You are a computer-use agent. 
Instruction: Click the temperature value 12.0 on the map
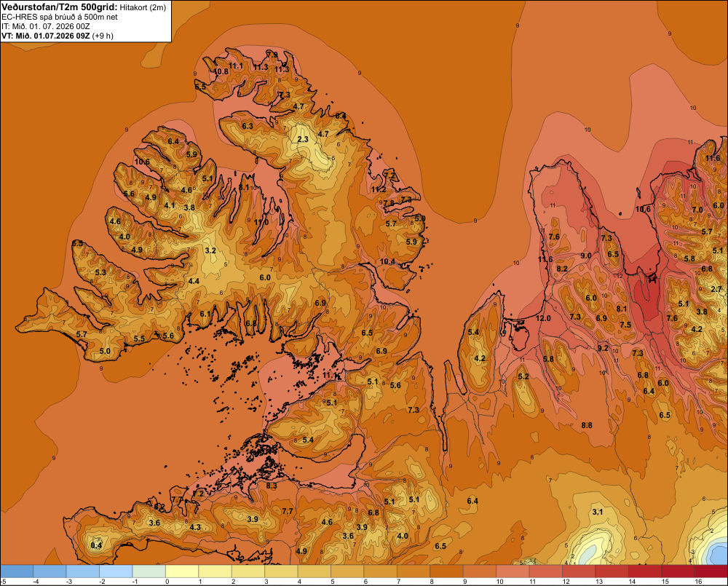(x=543, y=318)
